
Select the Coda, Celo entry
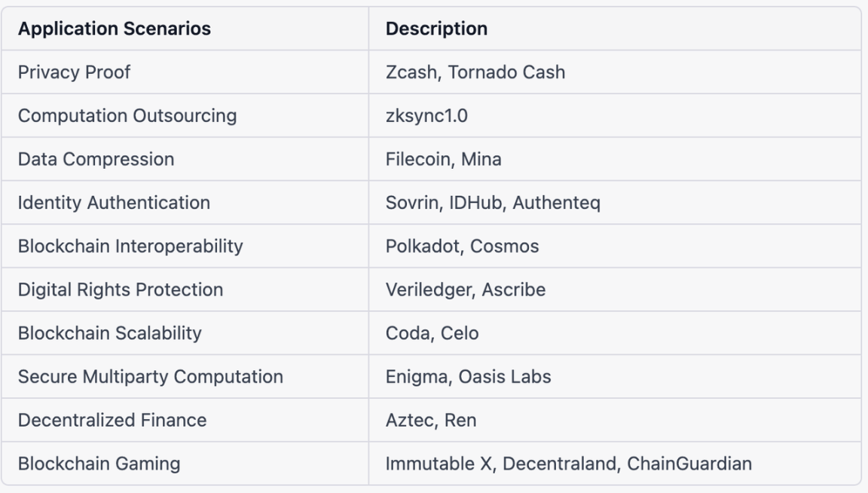(432, 333)
